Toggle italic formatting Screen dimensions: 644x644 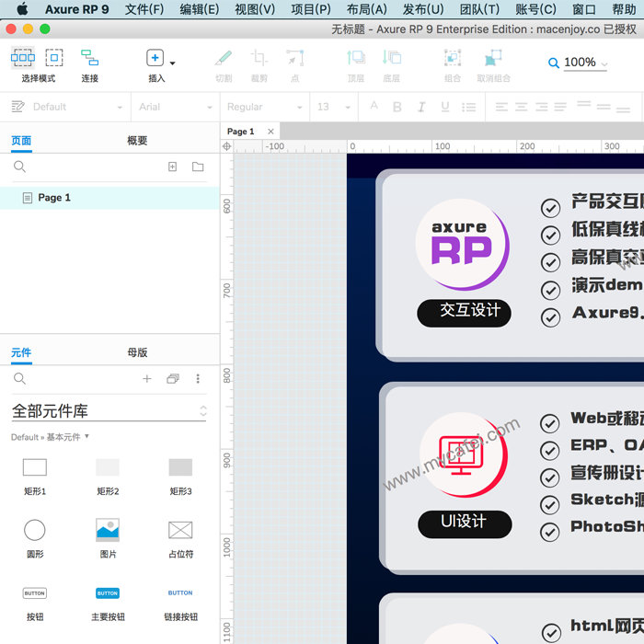[x=421, y=107]
